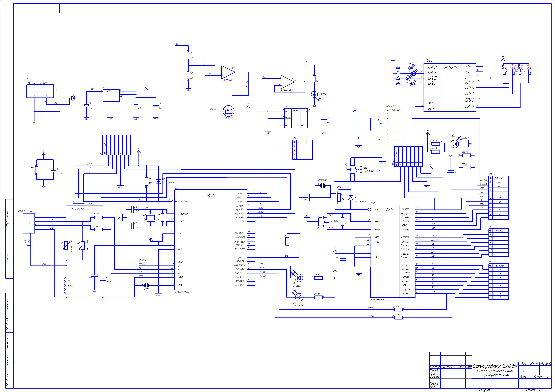Select the RESET-EN solder jumper
The image size is (555, 392).
pyautogui.click(x=323, y=186)
